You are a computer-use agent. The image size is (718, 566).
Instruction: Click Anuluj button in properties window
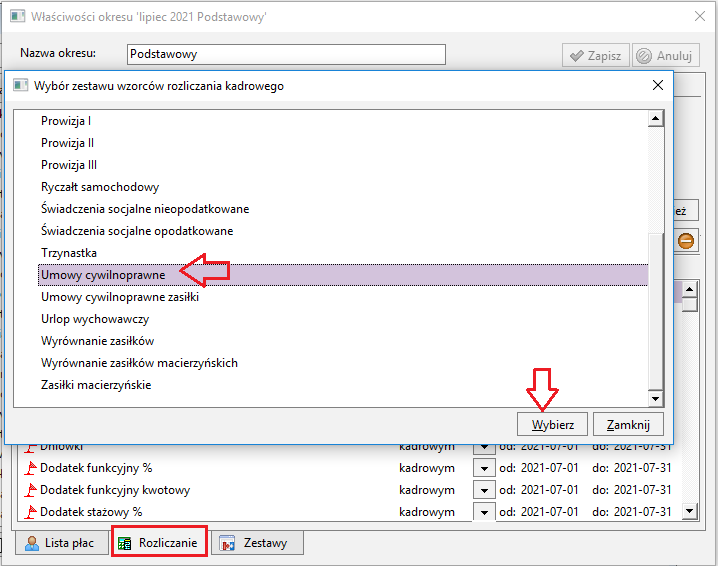point(666,56)
